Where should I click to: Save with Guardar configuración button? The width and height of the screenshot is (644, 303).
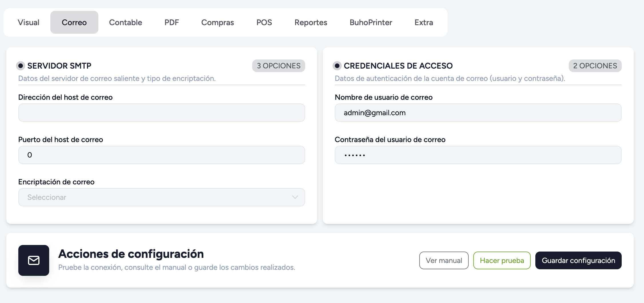579,260
